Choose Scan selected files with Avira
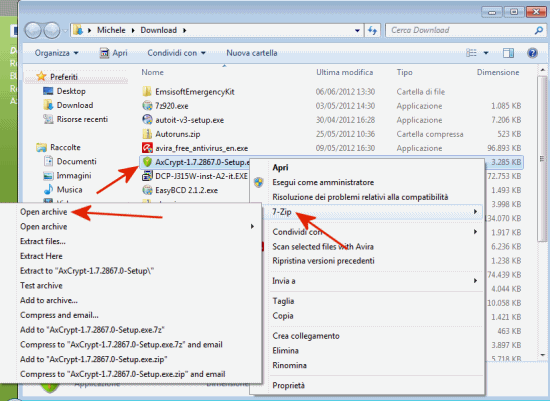 coord(323,247)
